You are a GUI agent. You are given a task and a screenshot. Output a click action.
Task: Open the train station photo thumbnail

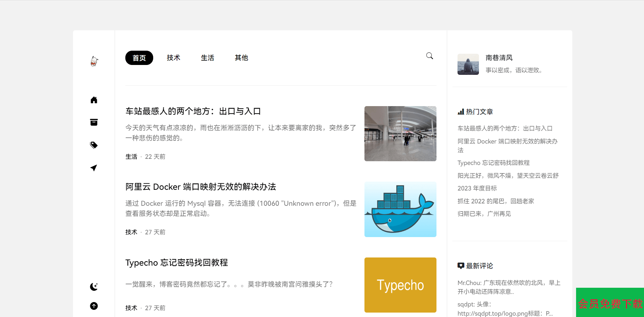pos(400,134)
